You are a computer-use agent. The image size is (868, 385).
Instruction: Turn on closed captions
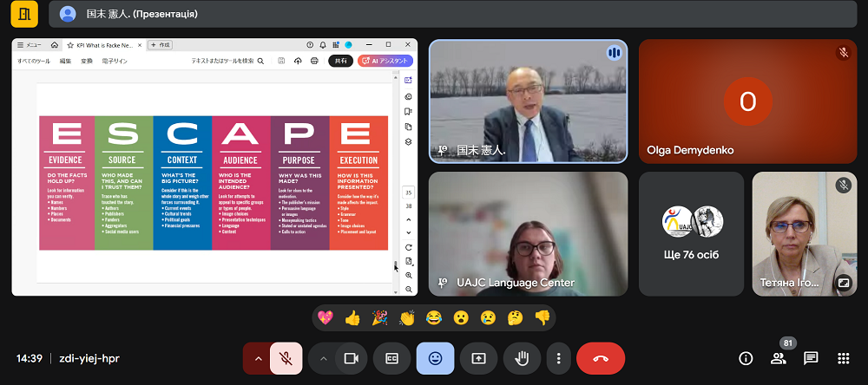[x=391, y=358]
